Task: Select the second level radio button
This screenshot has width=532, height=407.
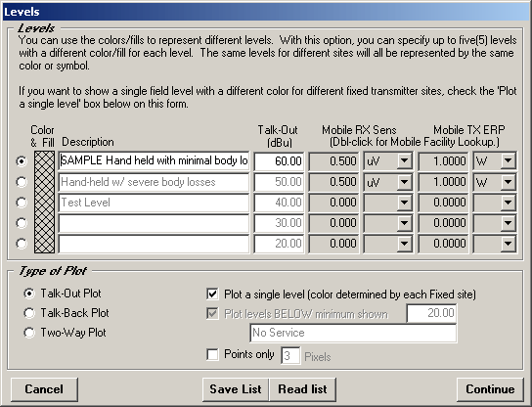Action: pos(22,182)
